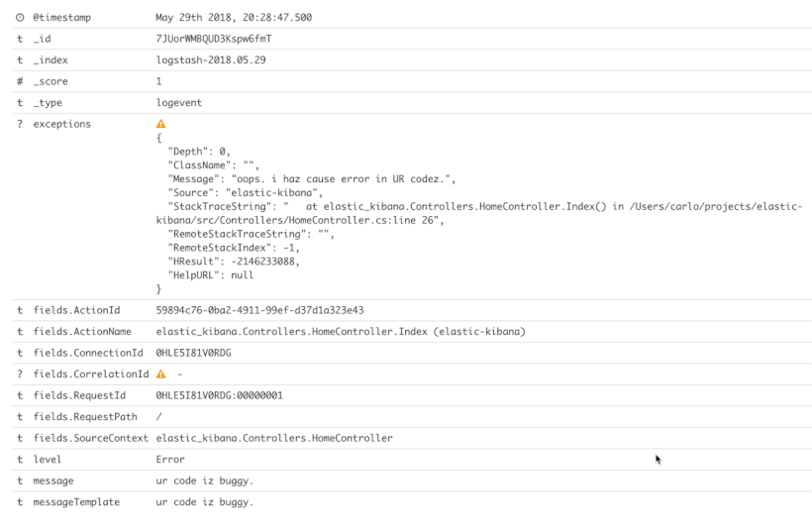This screenshot has height=531, width=812.
Task: Click the SourceContext value elastic_kibana.Controllers.HomeController
Action: (x=274, y=438)
